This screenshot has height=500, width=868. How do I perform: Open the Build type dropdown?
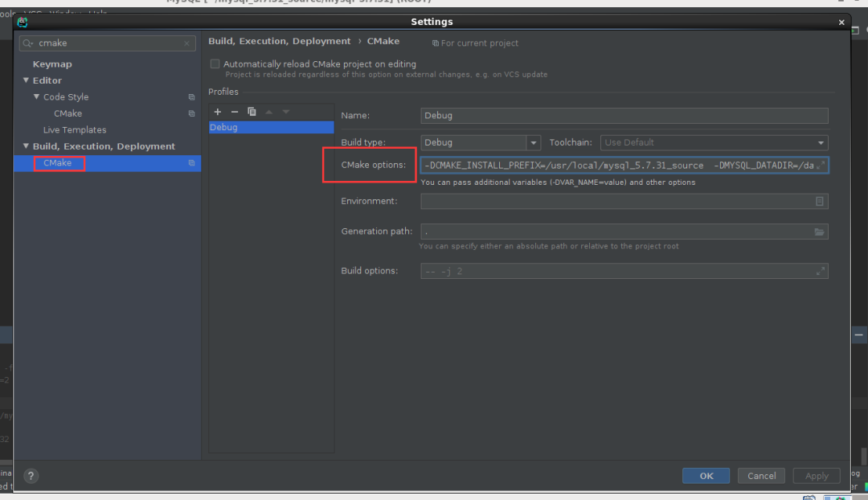tap(533, 142)
